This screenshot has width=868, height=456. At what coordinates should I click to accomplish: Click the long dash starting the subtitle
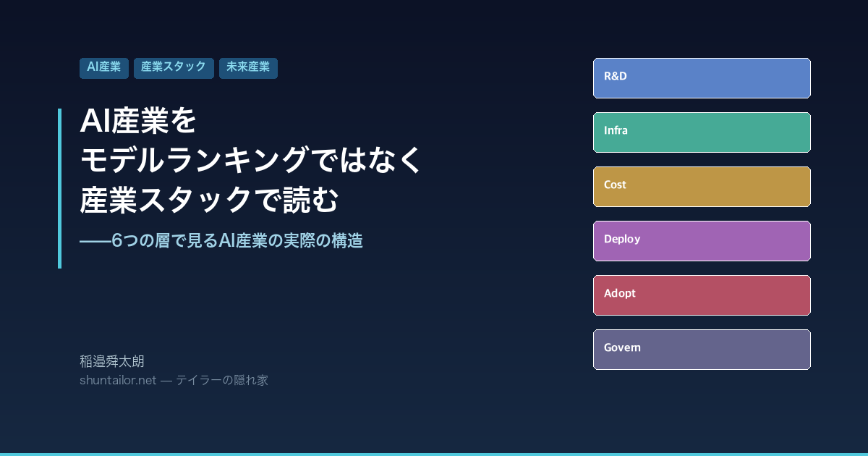(x=95, y=242)
